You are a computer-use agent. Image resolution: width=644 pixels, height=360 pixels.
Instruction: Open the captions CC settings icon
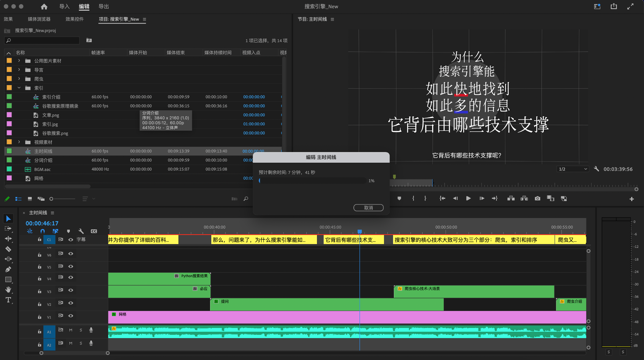tap(94, 231)
